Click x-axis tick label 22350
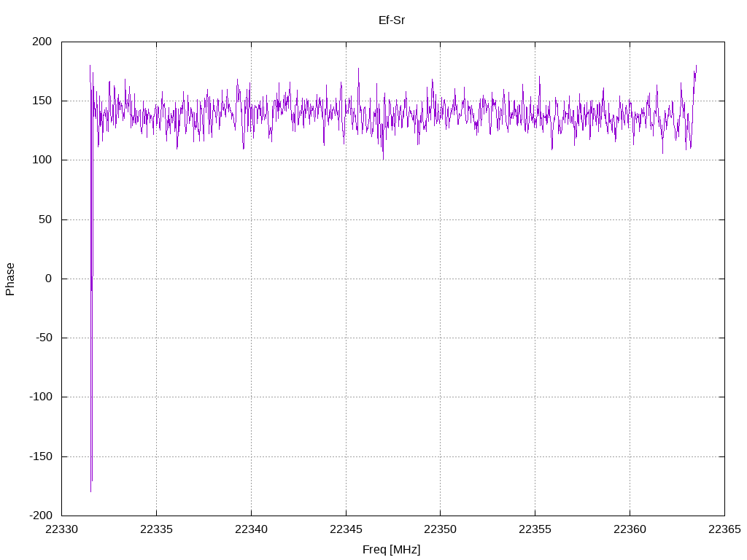This screenshot has width=747, height=560. pyautogui.click(x=440, y=529)
